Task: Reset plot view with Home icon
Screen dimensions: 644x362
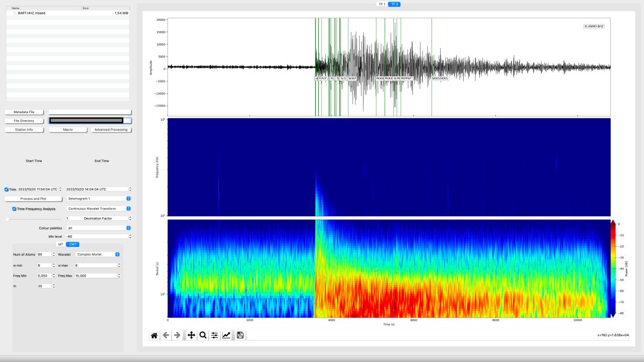Action: pos(154,335)
